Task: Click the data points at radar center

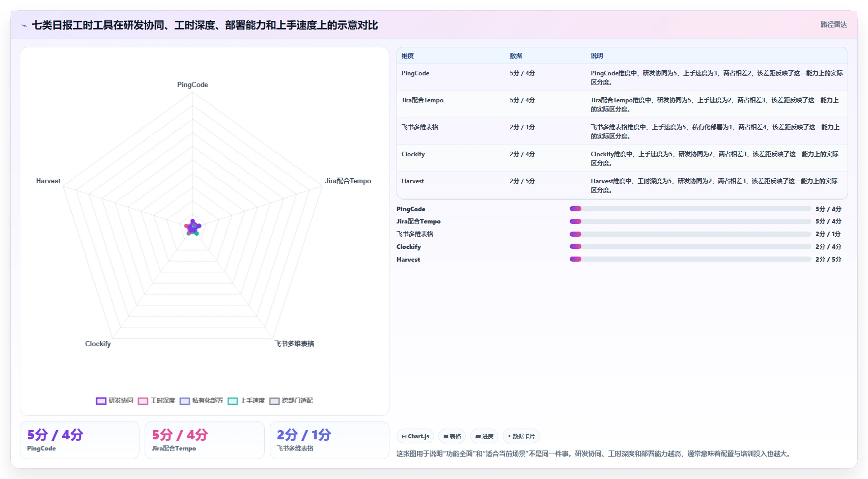Action: 192,228
